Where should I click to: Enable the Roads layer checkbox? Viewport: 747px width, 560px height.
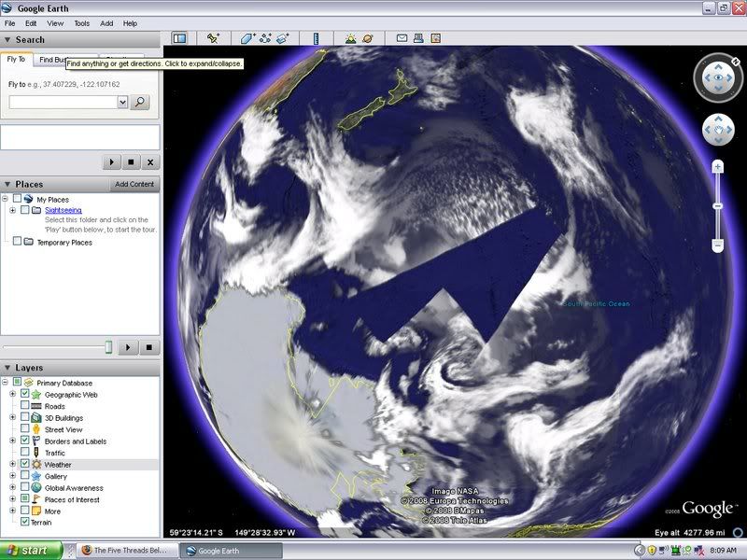(25, 406)
